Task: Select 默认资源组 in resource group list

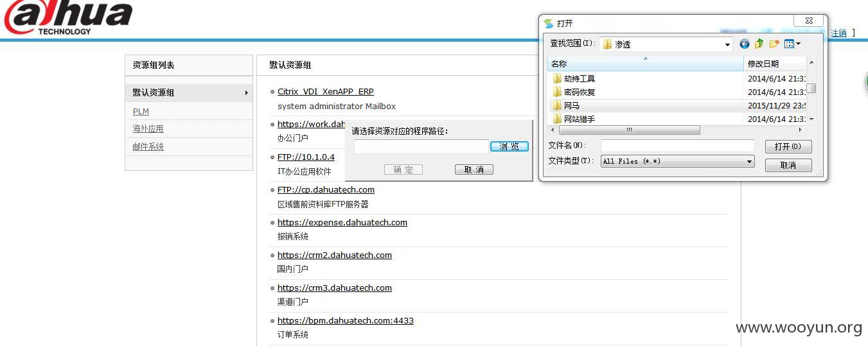Action: point(189,92)
